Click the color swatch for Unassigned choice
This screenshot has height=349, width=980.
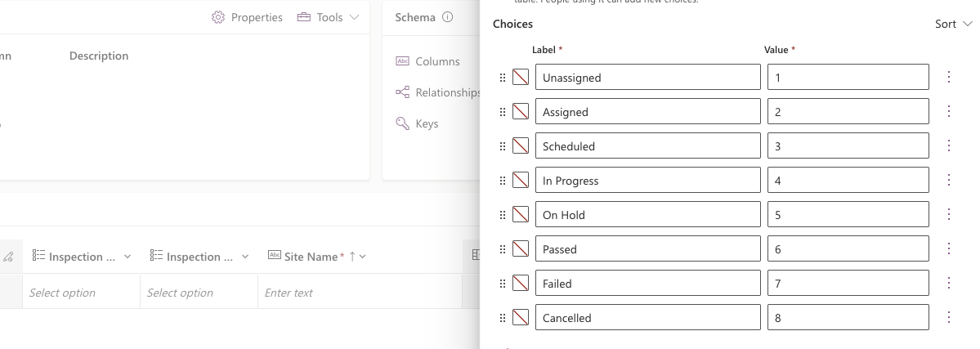click(521, 78)
